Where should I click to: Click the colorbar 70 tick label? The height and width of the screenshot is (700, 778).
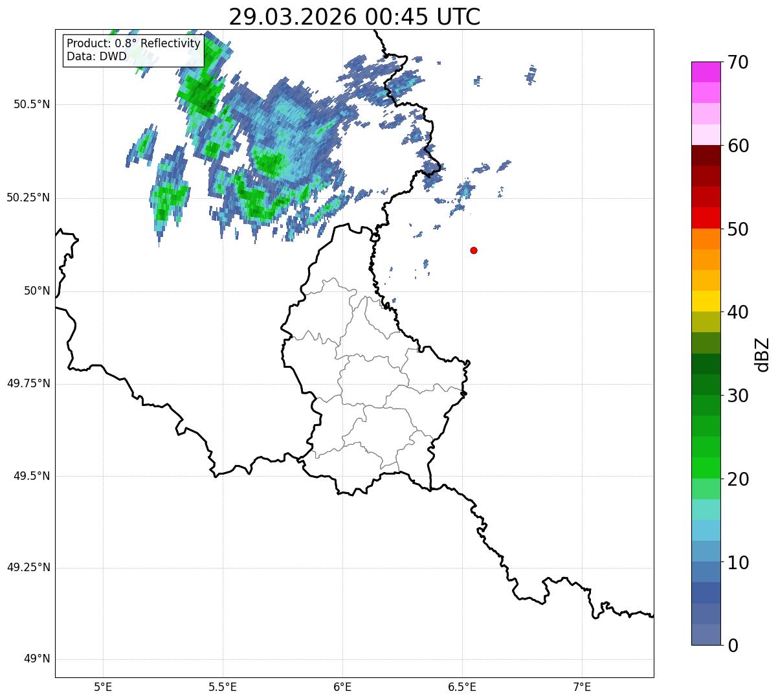[738, 62]
